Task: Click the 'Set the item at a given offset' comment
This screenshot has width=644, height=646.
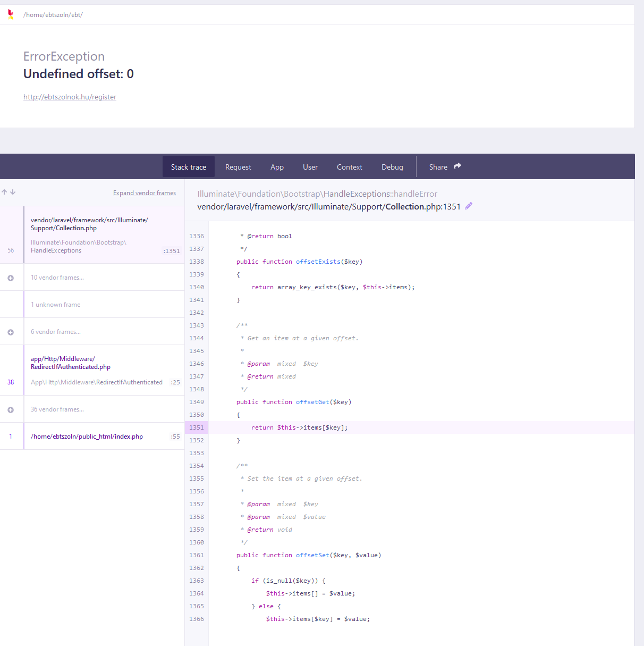Action: 305,479
